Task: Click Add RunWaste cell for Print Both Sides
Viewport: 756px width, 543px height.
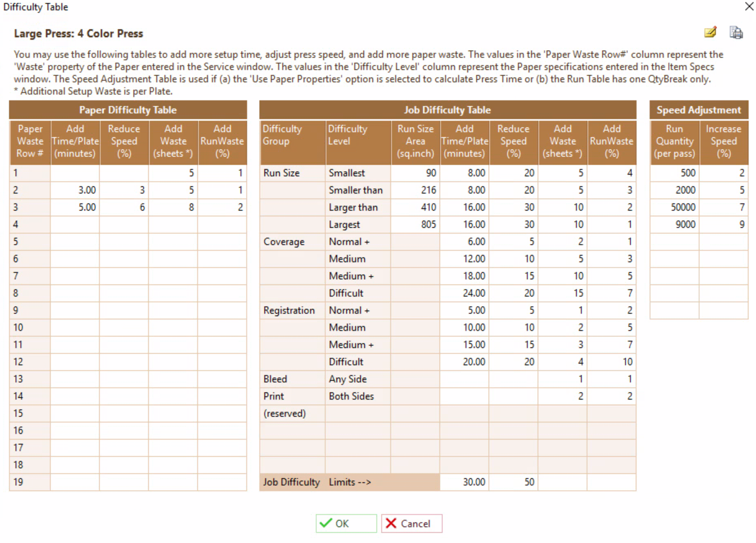Action: (611, 396)
